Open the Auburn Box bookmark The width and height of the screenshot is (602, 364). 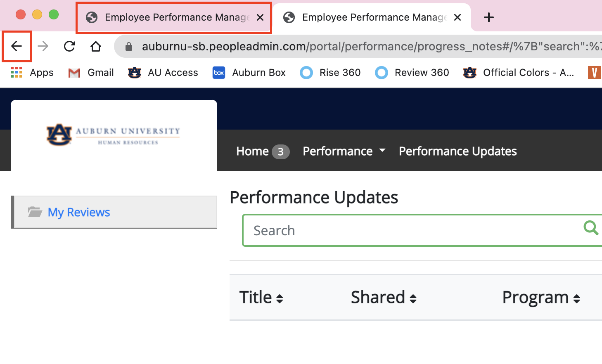pyautogui.click(x=249, y=73)
